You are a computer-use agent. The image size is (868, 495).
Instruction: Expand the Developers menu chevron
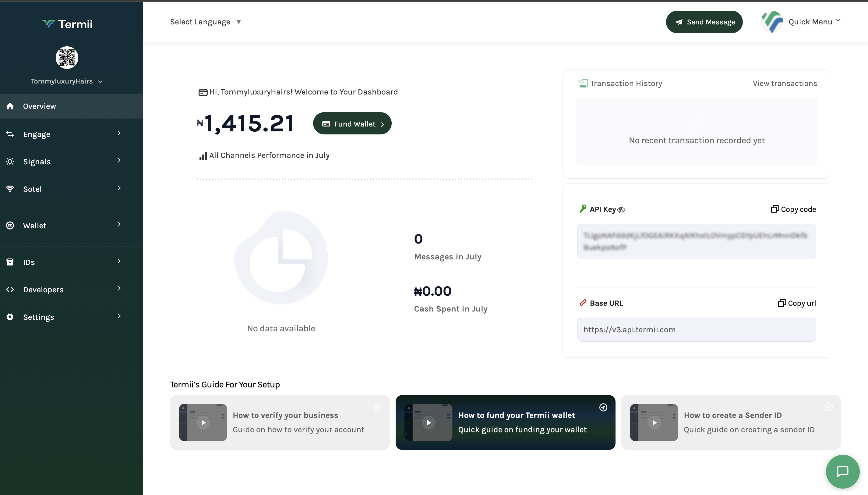(119, 288)
